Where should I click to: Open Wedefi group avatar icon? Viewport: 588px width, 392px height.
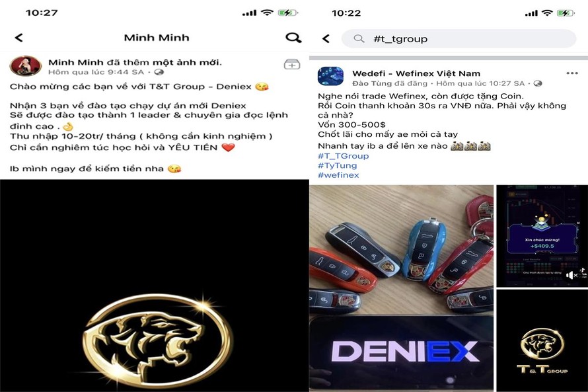pos(330,76)
